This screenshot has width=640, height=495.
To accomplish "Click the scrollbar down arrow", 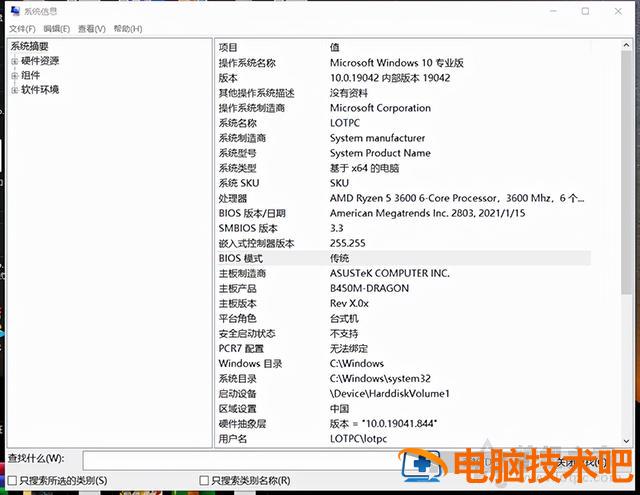I will coord(626,441).
